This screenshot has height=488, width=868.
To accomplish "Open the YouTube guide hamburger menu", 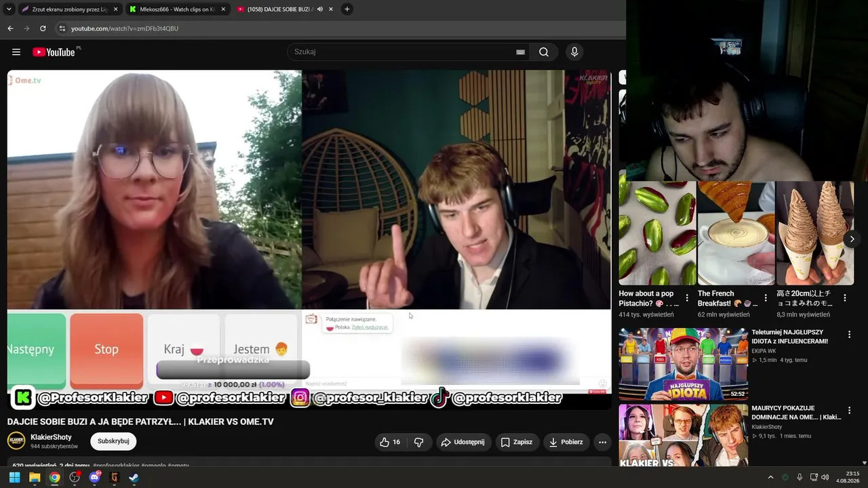I will click(16, 52).
